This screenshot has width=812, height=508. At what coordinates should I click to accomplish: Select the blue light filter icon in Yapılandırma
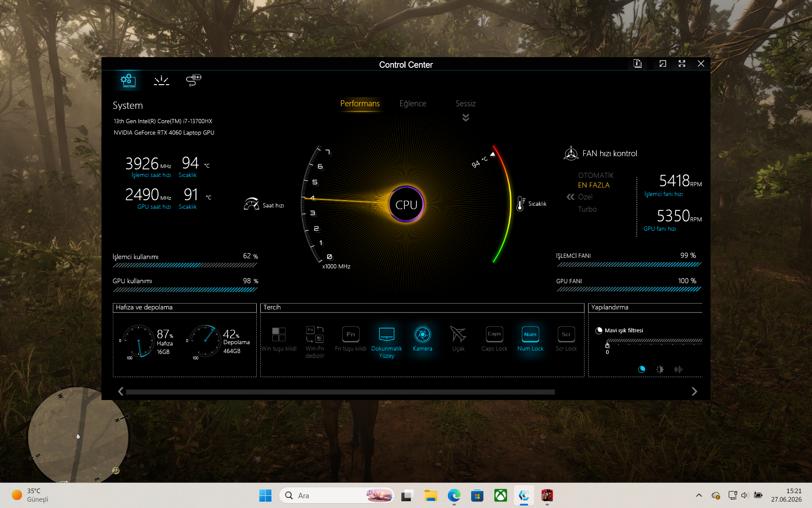pyautogui.click(x=642, y=369)
